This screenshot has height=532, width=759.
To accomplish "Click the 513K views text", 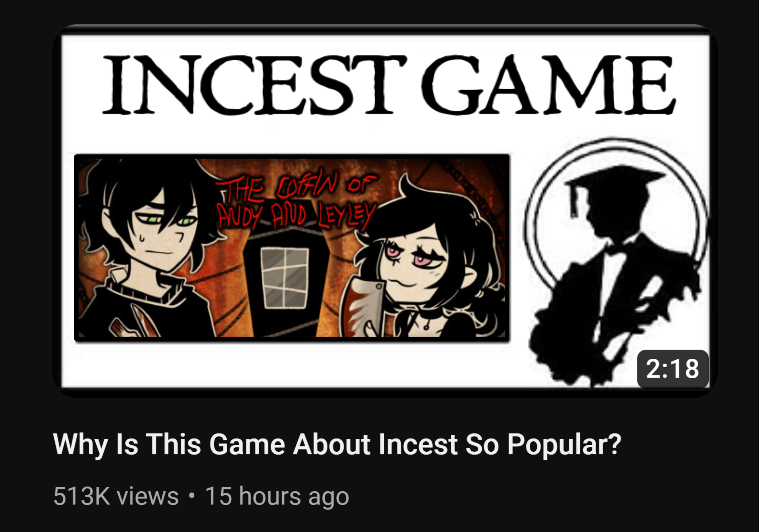I will tap(116, 496).
